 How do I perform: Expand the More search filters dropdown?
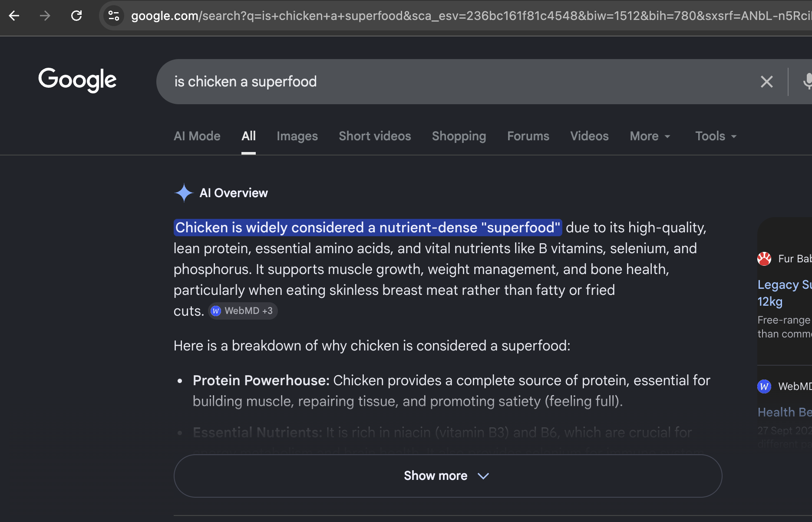pyautogui.click(x=650, y=136)
